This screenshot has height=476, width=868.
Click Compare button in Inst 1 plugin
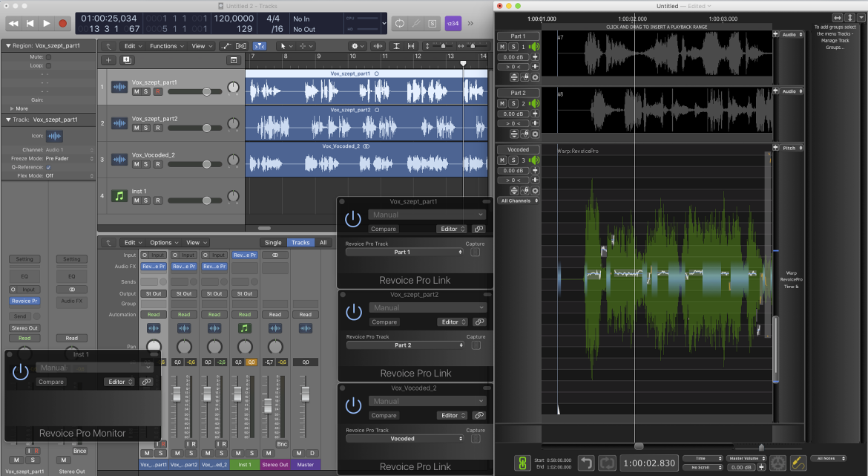click(x=51, y=382)
